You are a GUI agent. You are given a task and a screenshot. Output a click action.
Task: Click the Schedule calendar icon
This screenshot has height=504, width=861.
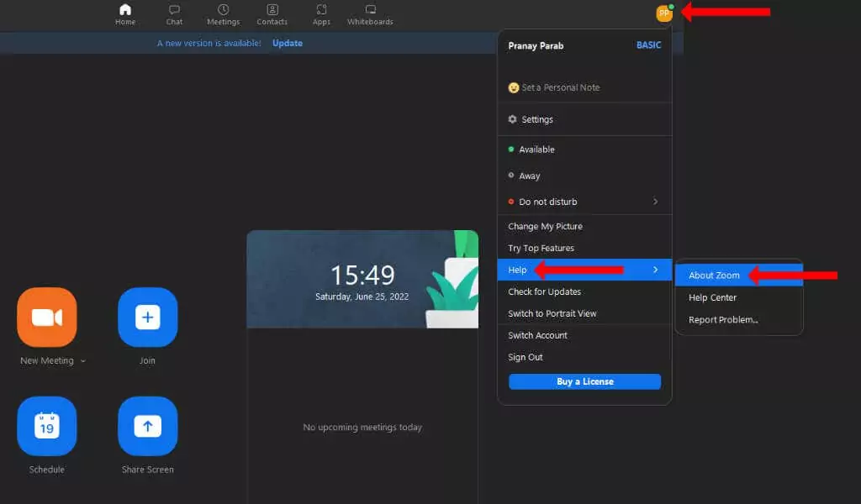(47, 426)
